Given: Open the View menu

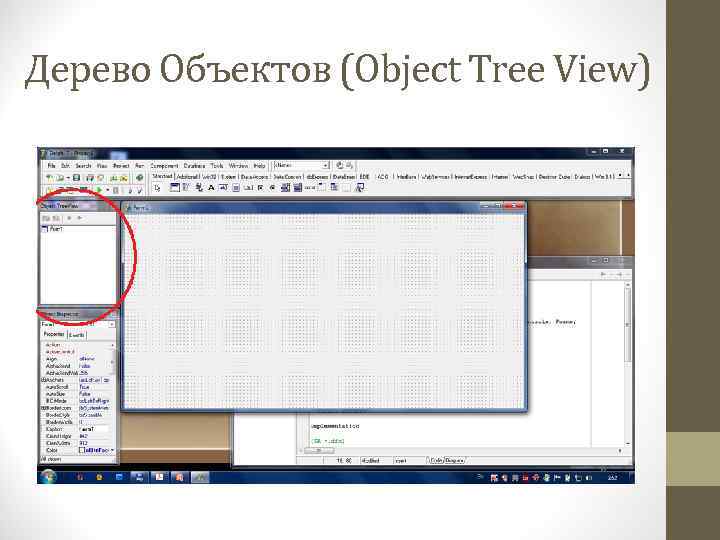Looking at the screenshot, I should (102, 166).
